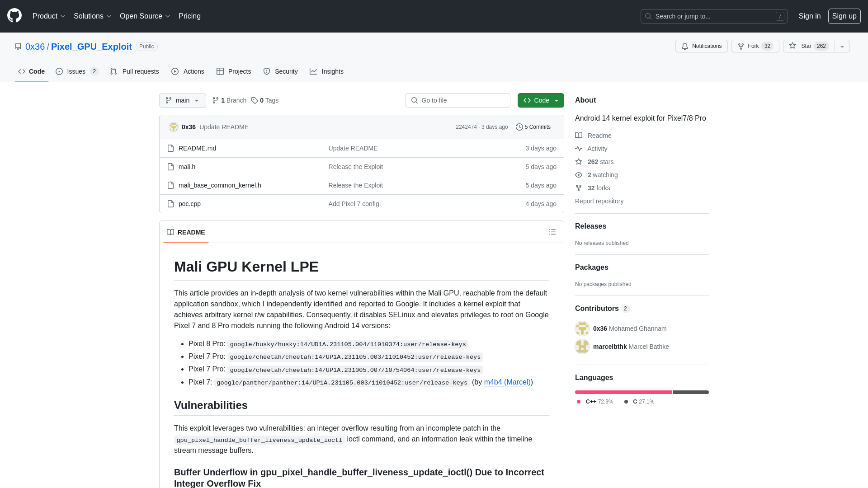
Task: Open the README outline list icon
Action: coord(552,232)
